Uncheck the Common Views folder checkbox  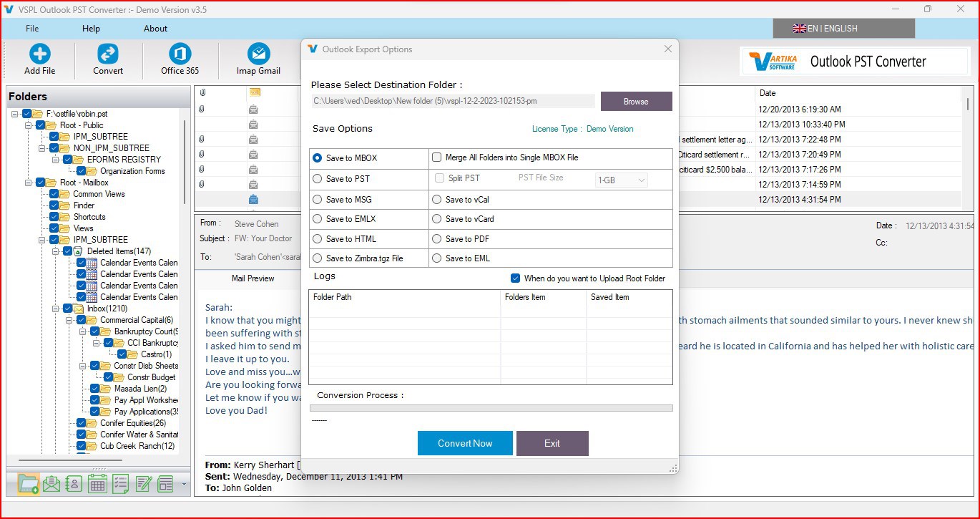click(54, 194)
